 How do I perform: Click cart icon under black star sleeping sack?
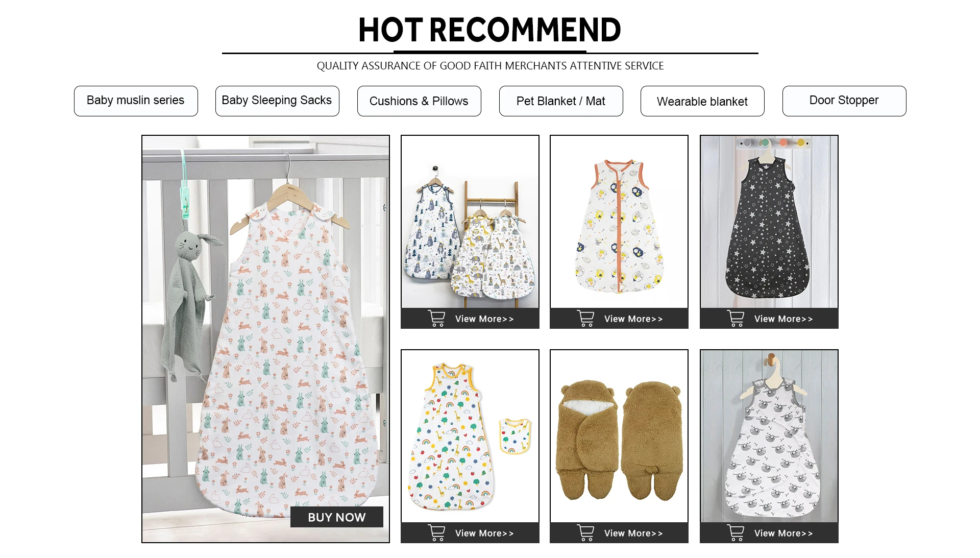pyautogui.click(x=736, y=319)
